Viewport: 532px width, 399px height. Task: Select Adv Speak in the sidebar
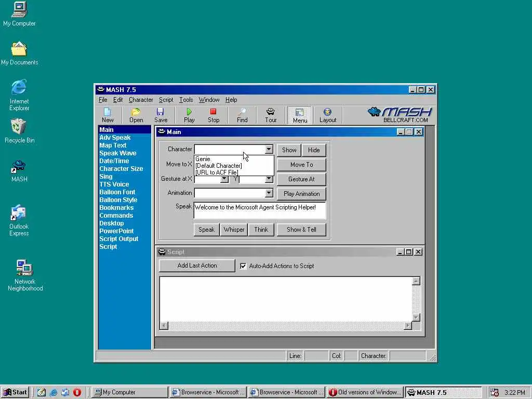point(115,137)
